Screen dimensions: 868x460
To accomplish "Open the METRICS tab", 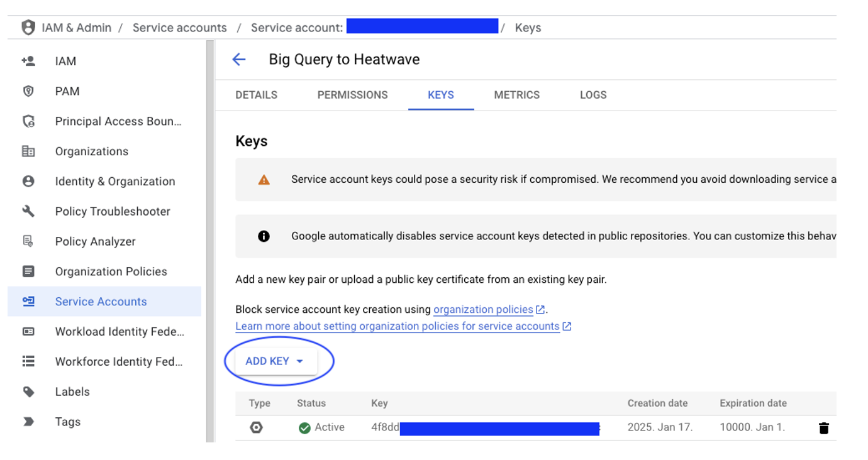I will tap(516, 95).
